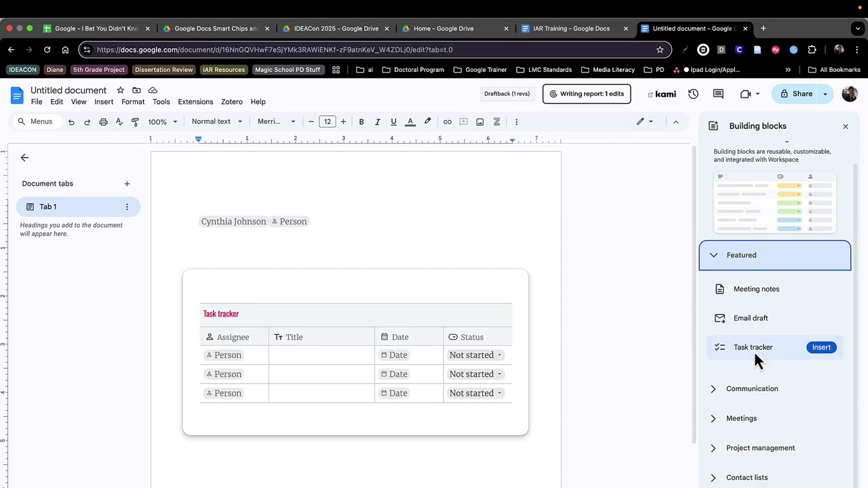Open the Merriweather font dropdown
The width and height of the screenshot is (868, 488).
(x=277, y=122)
